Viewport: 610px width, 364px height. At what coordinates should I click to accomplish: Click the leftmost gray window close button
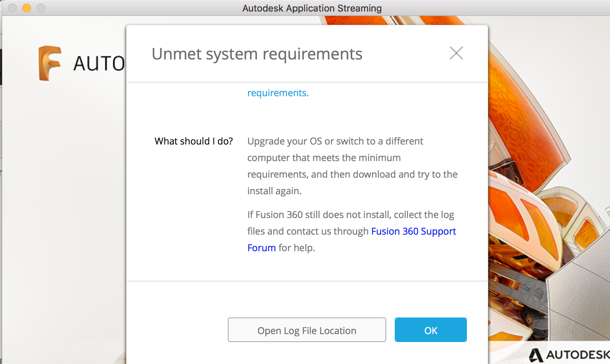click(12, 8)
